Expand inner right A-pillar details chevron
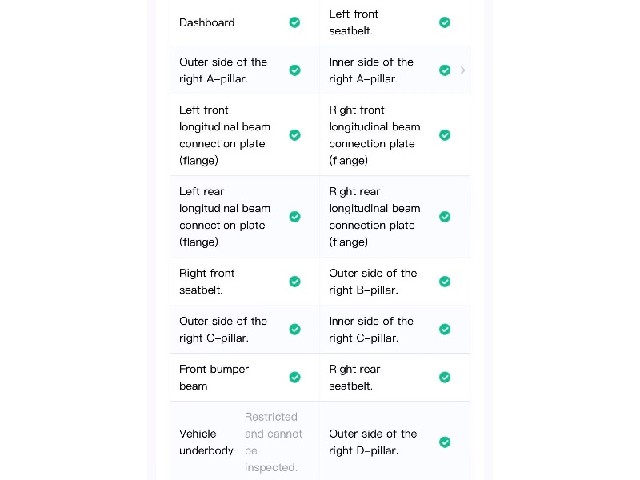This screenshot has height=480, width=640. tap(462, 70)
